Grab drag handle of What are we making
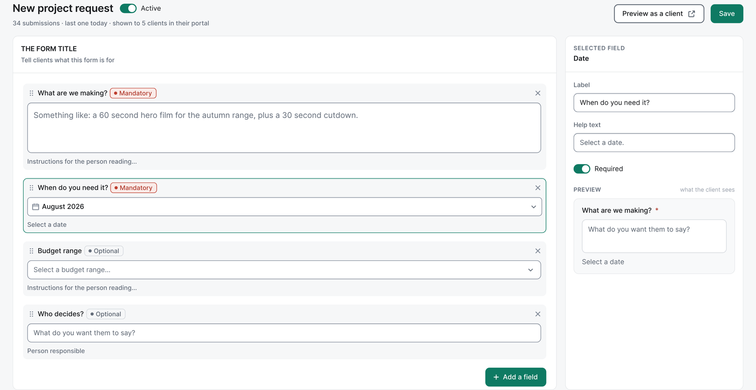The height and width of the screenshot is (390, 756). coord(31,93)
